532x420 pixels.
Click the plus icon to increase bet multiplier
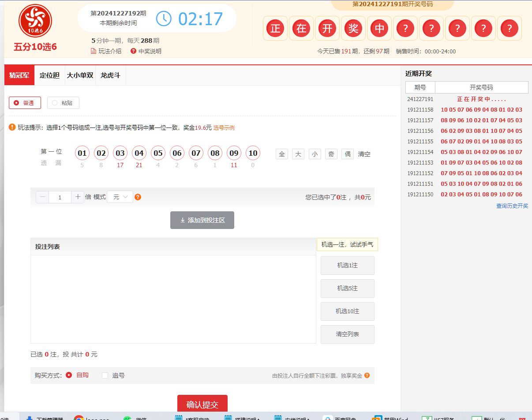click(77, 197)
